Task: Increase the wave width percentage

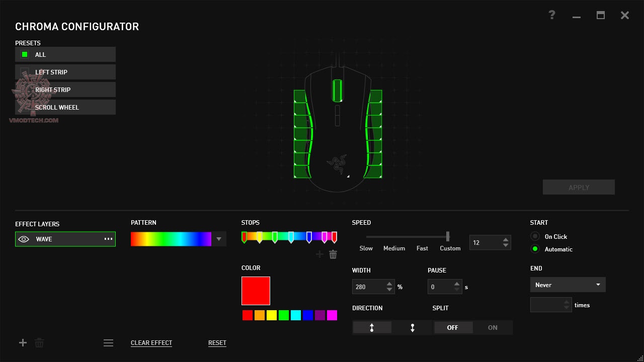Action: click(x=389, y=284)
